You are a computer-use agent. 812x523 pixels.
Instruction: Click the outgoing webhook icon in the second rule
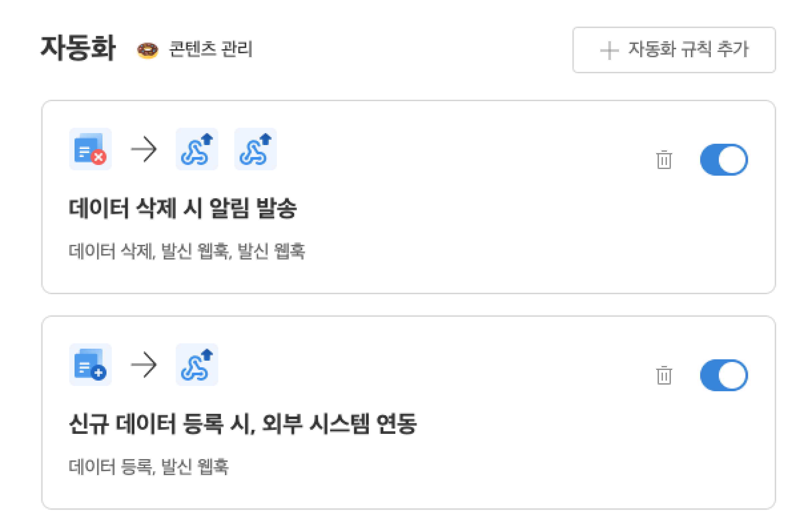point(197,364)
